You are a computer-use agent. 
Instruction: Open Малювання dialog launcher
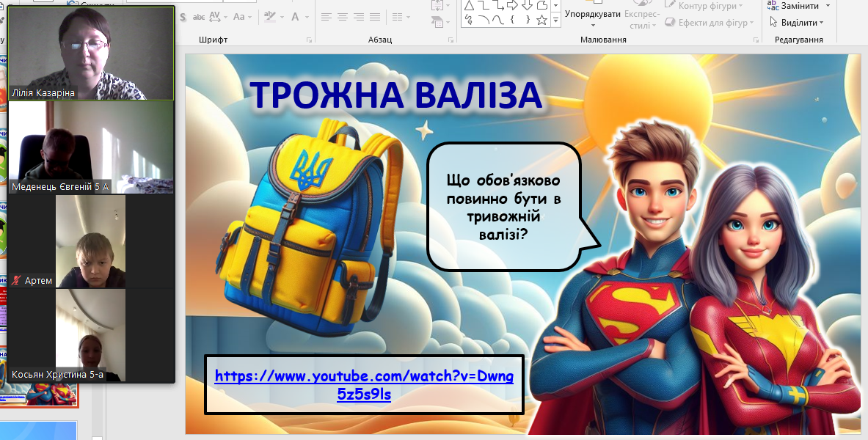pos(756,40)
